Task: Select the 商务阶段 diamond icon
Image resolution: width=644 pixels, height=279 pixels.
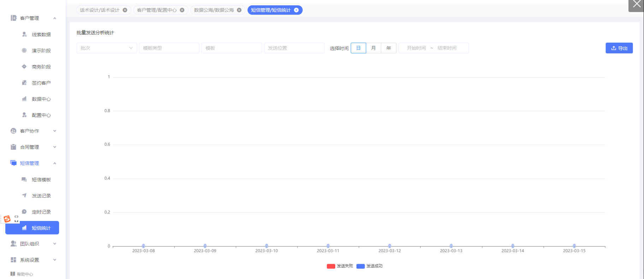Action: [x=24, y=66]
